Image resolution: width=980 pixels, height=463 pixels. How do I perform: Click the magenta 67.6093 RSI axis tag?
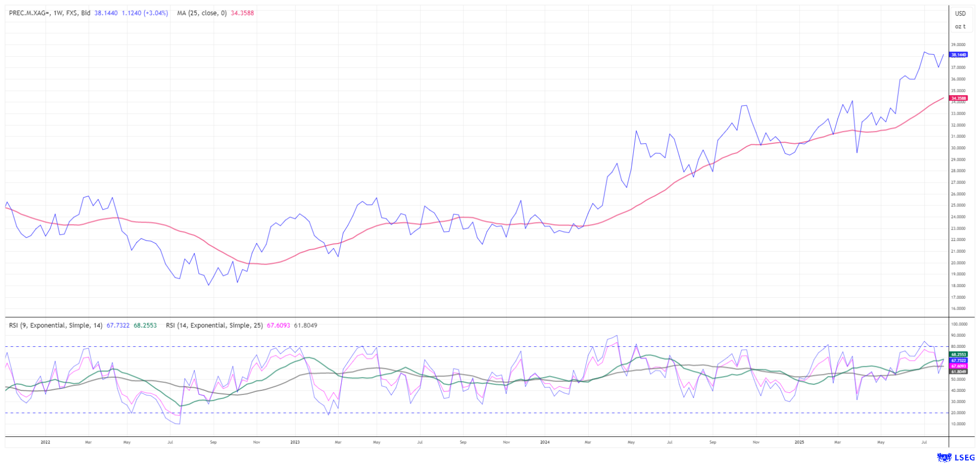click(959, 366)
